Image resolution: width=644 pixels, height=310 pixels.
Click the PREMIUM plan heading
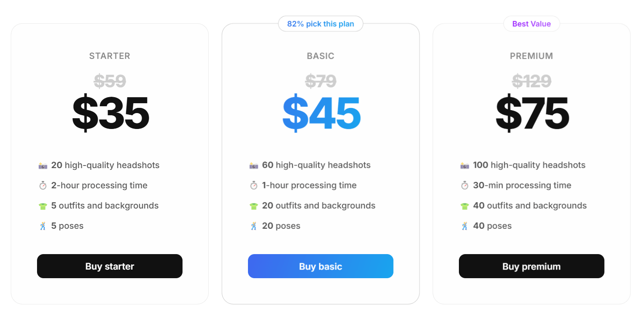click(x=532, y=56)
